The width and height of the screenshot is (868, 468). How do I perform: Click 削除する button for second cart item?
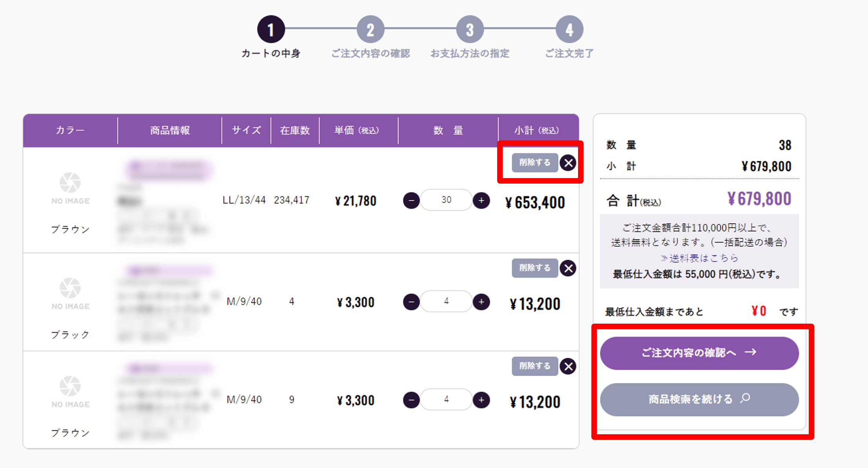tap(534, 268)
